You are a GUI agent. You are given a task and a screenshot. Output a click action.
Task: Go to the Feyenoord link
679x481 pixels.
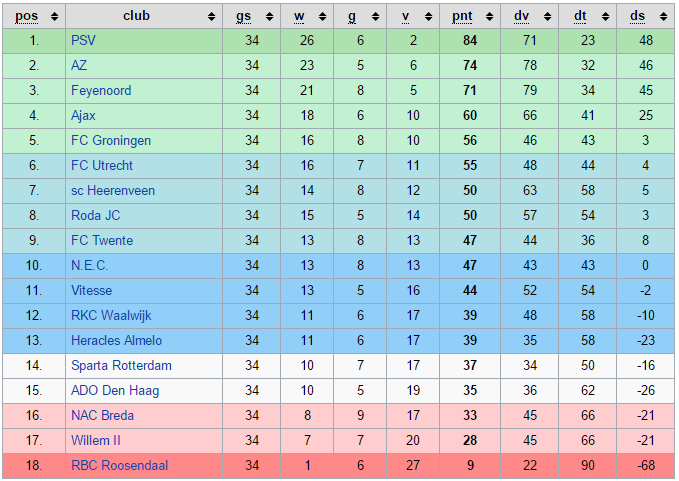101,91
